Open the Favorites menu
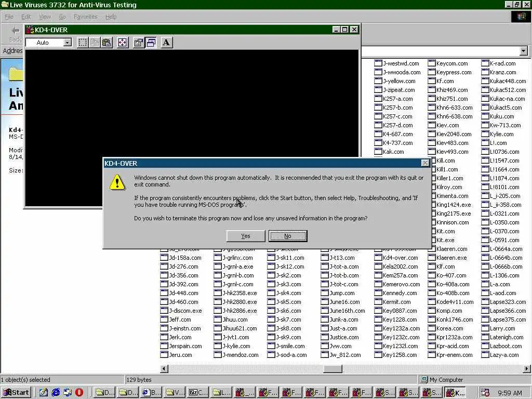 (x=86, y=17)
